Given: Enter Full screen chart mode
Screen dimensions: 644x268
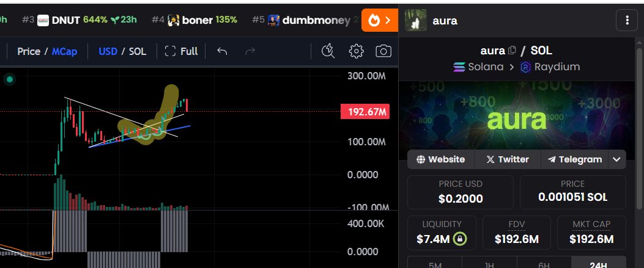Looking at the screenshot, I should pyautogui.click(x=181, y=51).
